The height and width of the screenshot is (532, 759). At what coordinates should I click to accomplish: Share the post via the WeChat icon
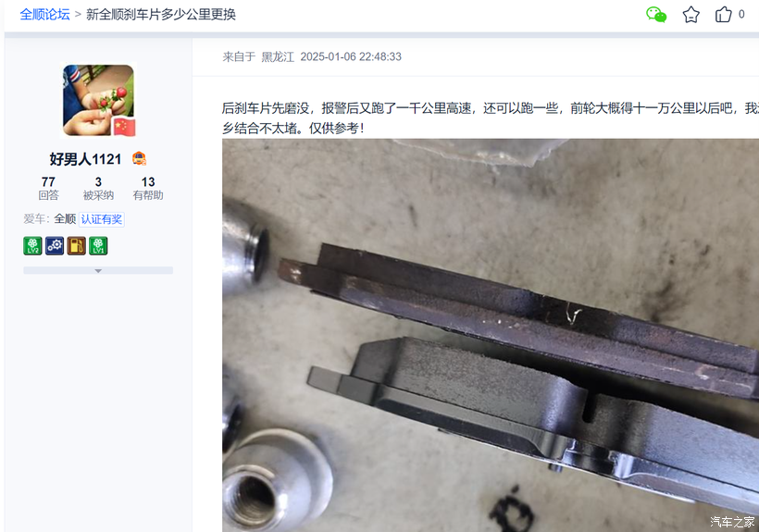coord(656,15)
